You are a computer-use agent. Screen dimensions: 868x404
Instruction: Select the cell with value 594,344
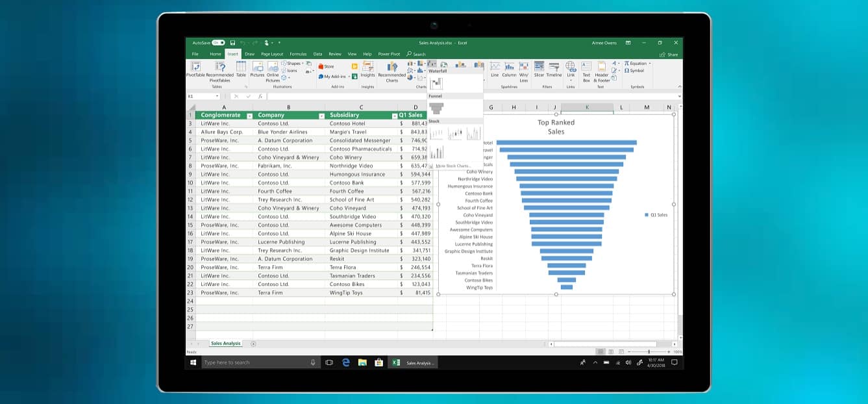click(x=415, y=174)
